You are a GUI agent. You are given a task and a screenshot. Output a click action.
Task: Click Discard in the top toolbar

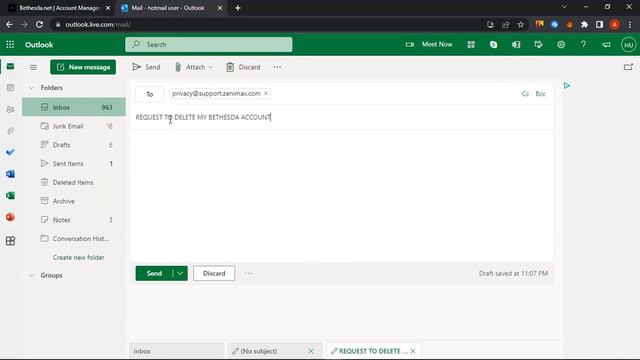click(243, 67)
